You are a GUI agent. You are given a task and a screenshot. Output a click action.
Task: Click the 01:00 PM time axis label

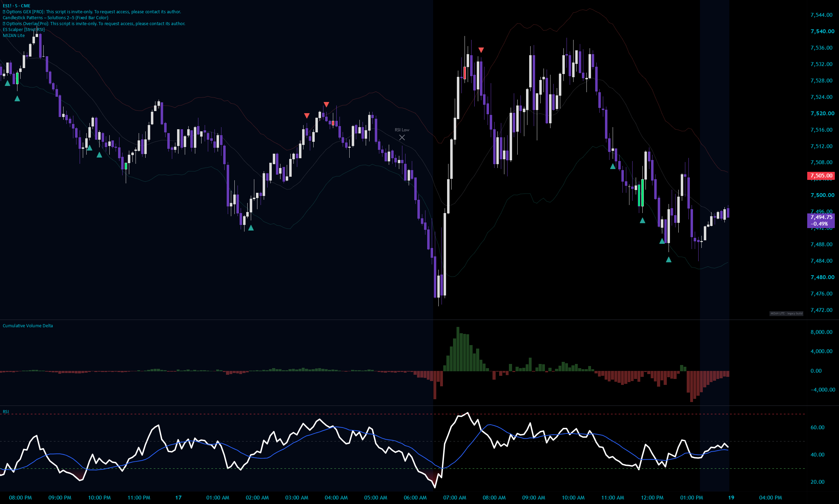(692, 498)
